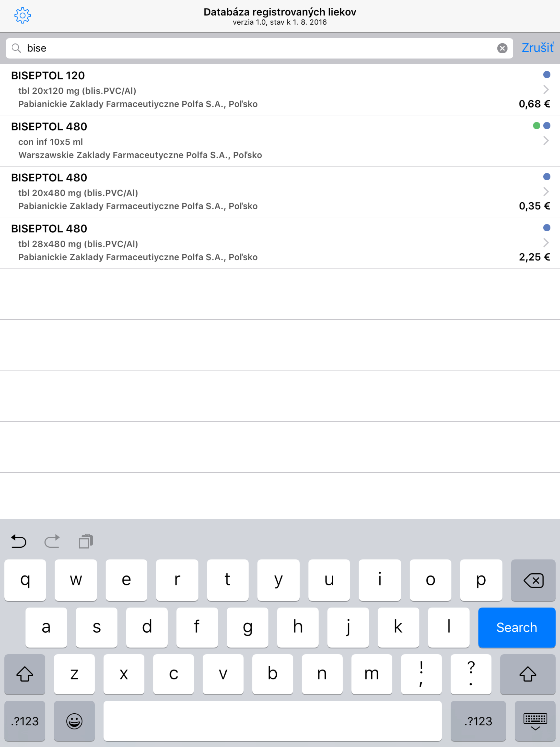Open chevron for BISEPTOL 480 con inf

coord(546,141)
